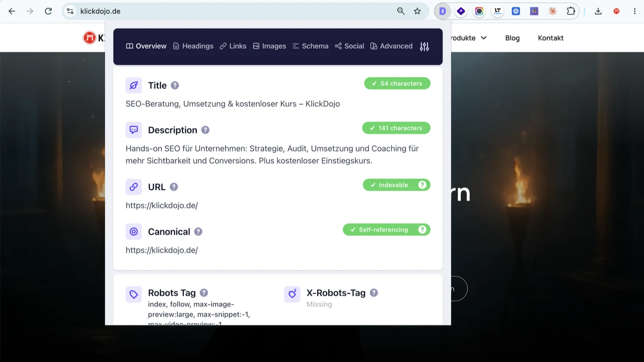Bookmark page with the star icon
This screenshot has height=362, width=644.
point(417,11)
